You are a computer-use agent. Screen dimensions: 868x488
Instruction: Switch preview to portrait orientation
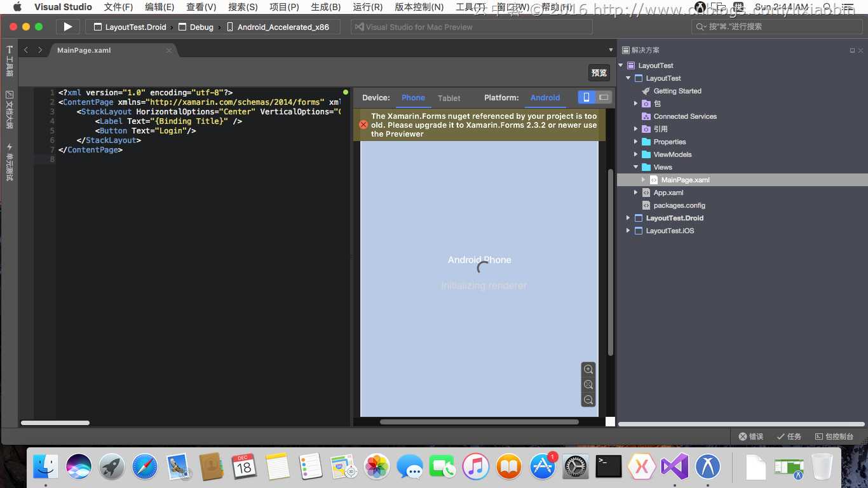(x=587, y=97)
